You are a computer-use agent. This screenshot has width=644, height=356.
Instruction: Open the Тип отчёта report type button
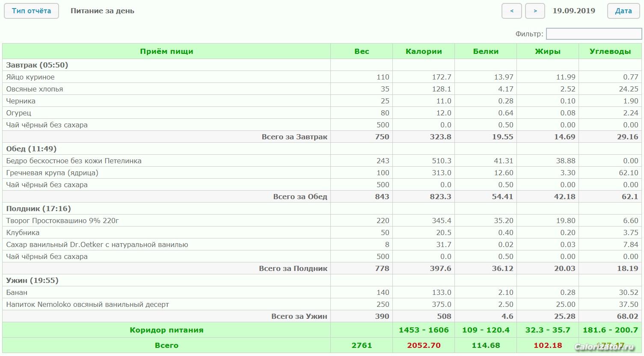[x=31, y=11]
